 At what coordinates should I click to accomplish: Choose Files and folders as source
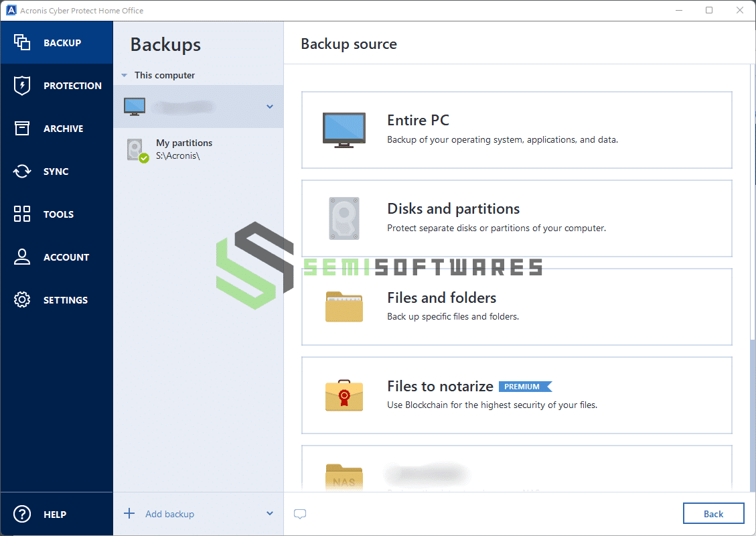point(517,307)
